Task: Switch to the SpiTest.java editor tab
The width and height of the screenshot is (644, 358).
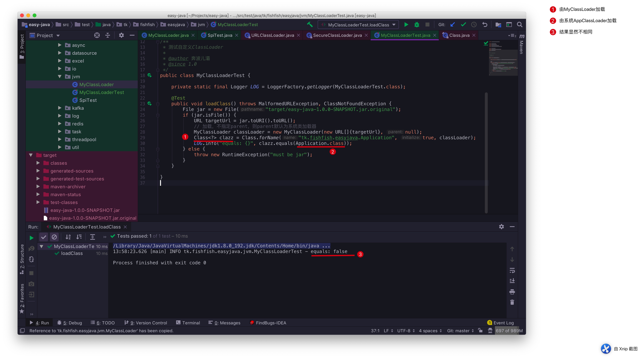Action: [220, 35]
